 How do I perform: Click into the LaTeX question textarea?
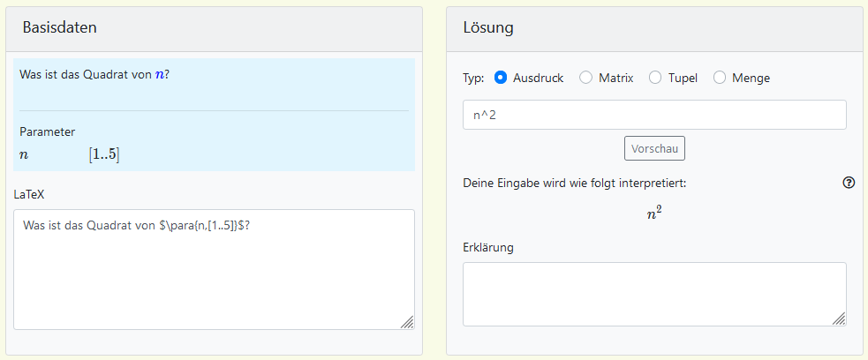point(214,269)
